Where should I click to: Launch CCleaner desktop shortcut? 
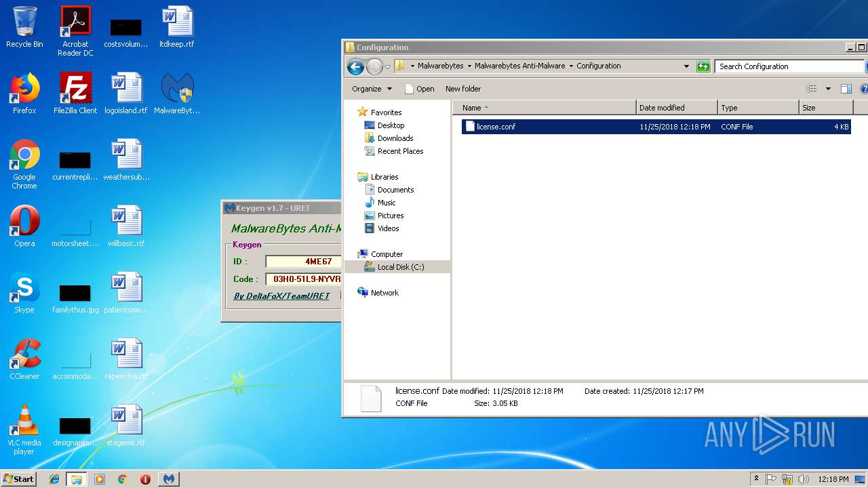click(24, 359)
